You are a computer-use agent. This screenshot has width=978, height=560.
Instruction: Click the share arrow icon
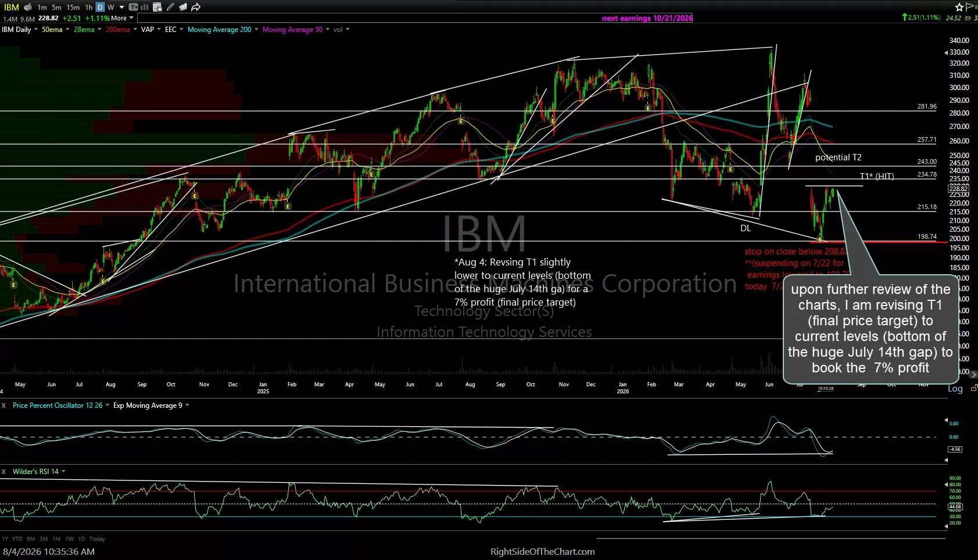(x=196, y=7)
